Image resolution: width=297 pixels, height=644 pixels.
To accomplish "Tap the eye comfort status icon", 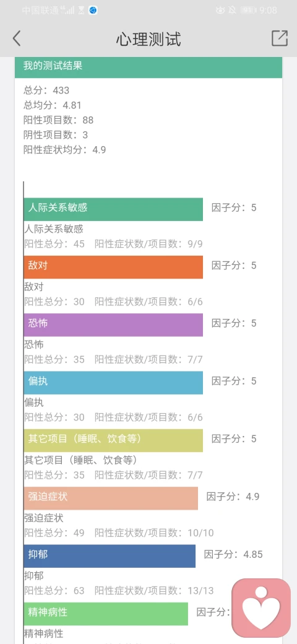I will [220, 11].
